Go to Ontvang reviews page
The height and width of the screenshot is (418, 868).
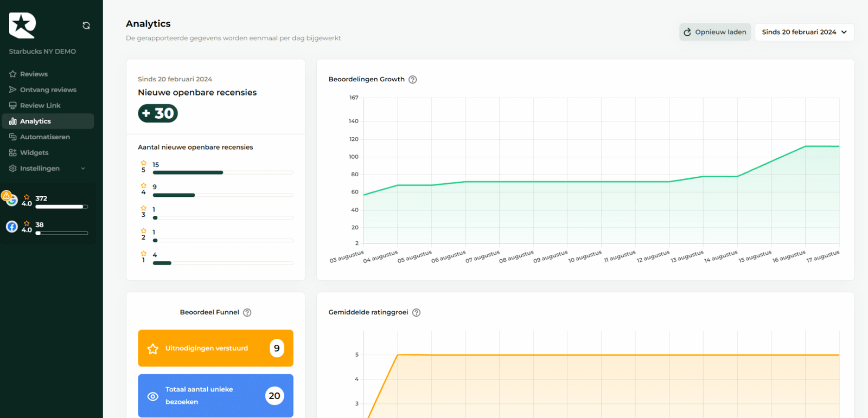point(48,90)
